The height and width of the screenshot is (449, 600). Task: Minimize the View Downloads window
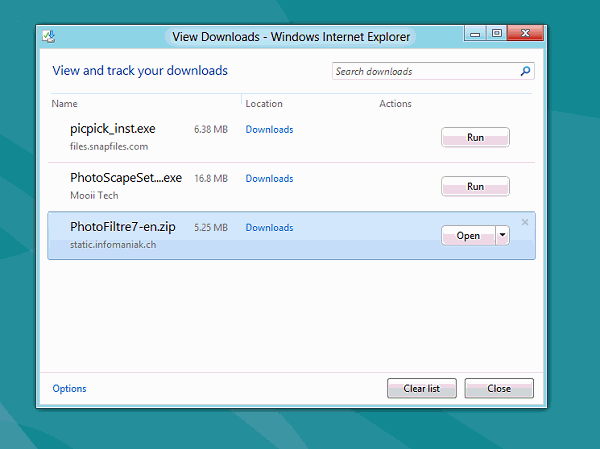pos(475,34)
